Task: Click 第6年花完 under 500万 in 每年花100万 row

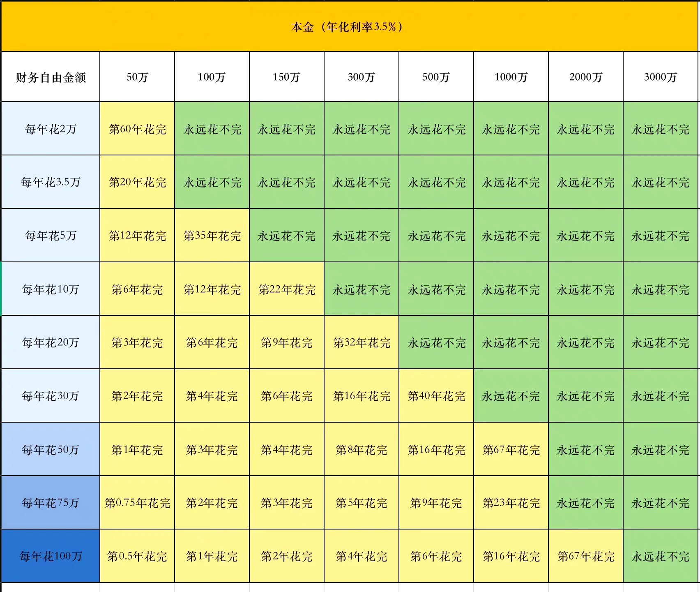Action: click(x=436, y=556)
